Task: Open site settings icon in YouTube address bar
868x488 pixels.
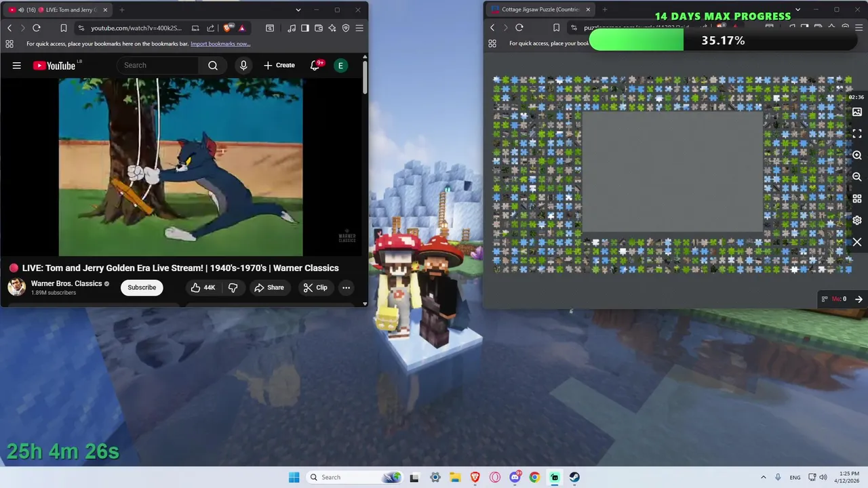Action: (x=81, y=28)
